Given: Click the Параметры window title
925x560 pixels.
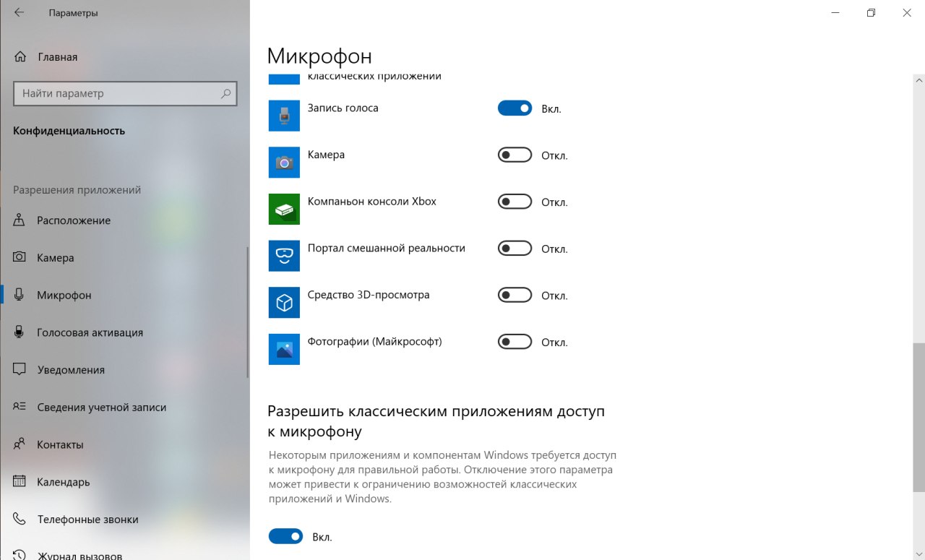Looking at the screenshot, I should 74,13.
